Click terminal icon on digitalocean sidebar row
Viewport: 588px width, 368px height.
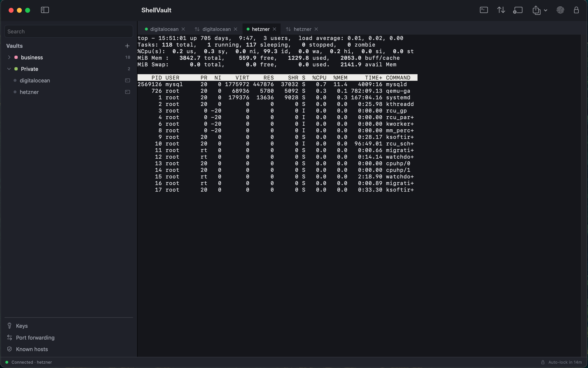coord(127,80)
